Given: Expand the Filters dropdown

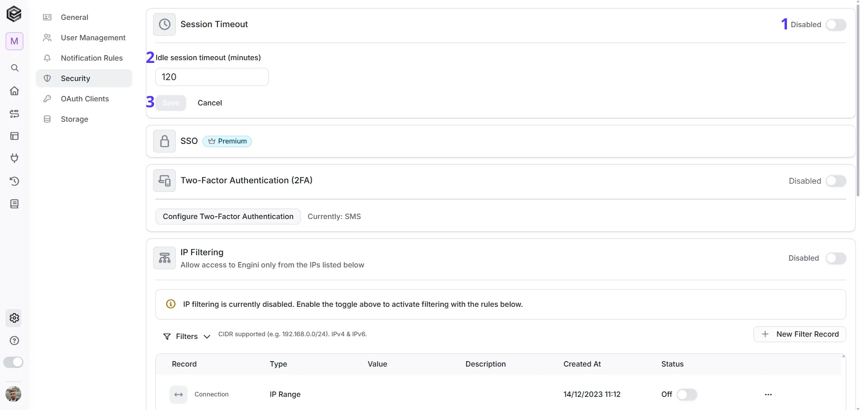Looking at the screenshot, I should (187, 336).
